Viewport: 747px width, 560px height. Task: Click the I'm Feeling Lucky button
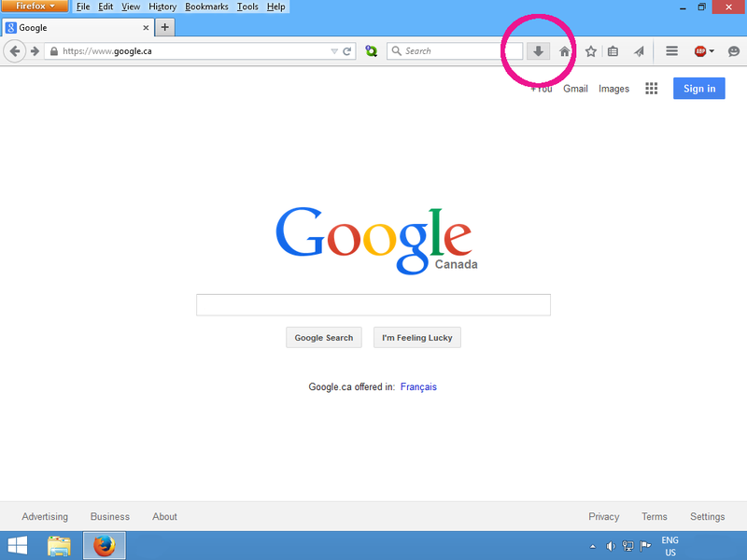coord(416,338)
